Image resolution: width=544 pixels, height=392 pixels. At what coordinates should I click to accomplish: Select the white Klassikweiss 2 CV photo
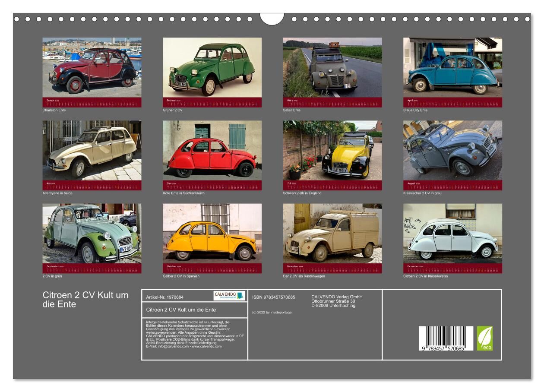click(x=452, y=233)
